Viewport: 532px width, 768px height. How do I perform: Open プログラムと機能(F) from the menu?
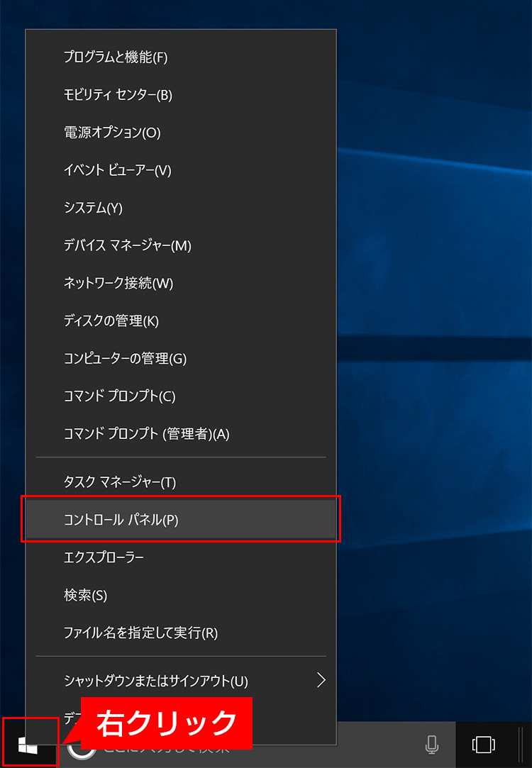[x=180, y=57]
